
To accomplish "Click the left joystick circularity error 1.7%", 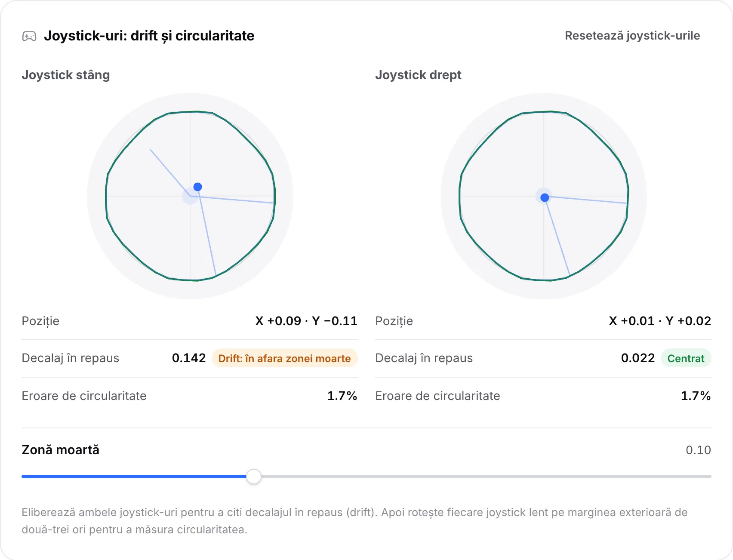I will click(x=342, y=396).
